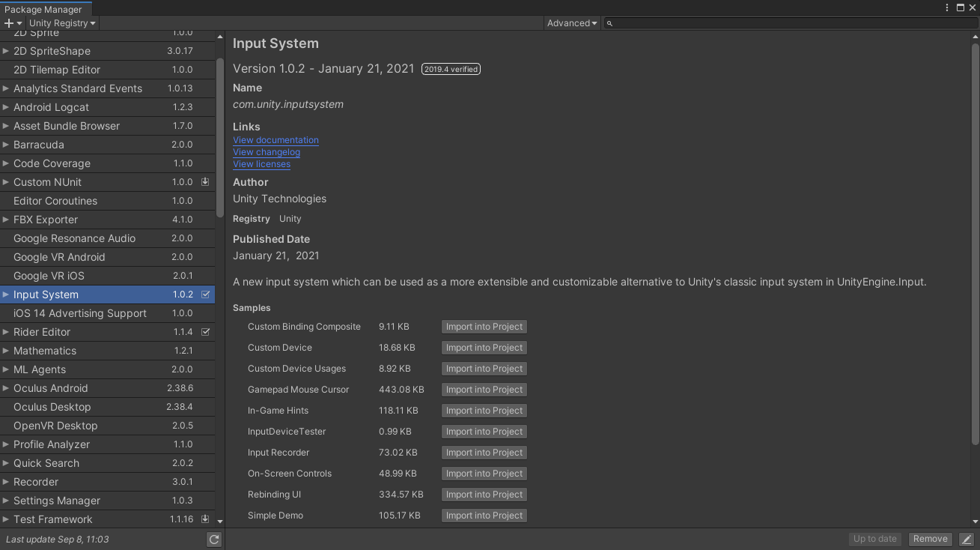Screen dimensions: 980x550
Task: Import Custom Binding Composite sample
Action: [484, 327]
